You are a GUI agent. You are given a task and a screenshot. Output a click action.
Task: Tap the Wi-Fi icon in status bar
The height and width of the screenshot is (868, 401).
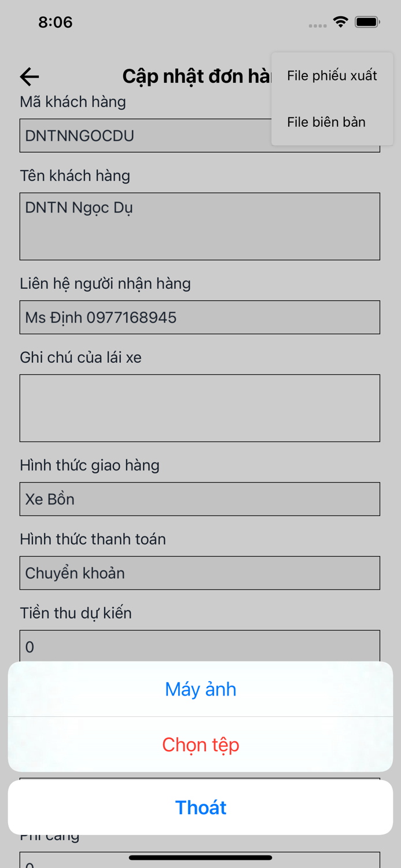(x=340, y=21)
